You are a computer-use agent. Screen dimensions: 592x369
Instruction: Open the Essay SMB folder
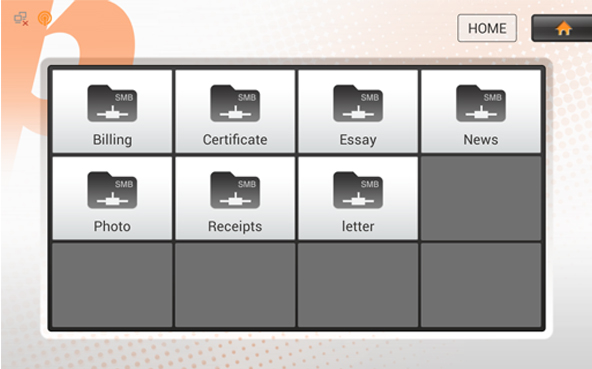click(358, 111)
